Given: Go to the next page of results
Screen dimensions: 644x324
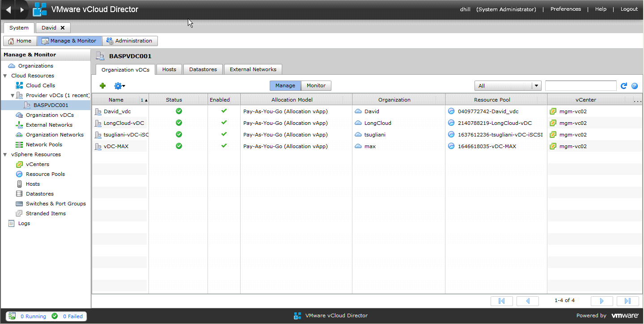Looking at the screenshot, I should (602, 301).
